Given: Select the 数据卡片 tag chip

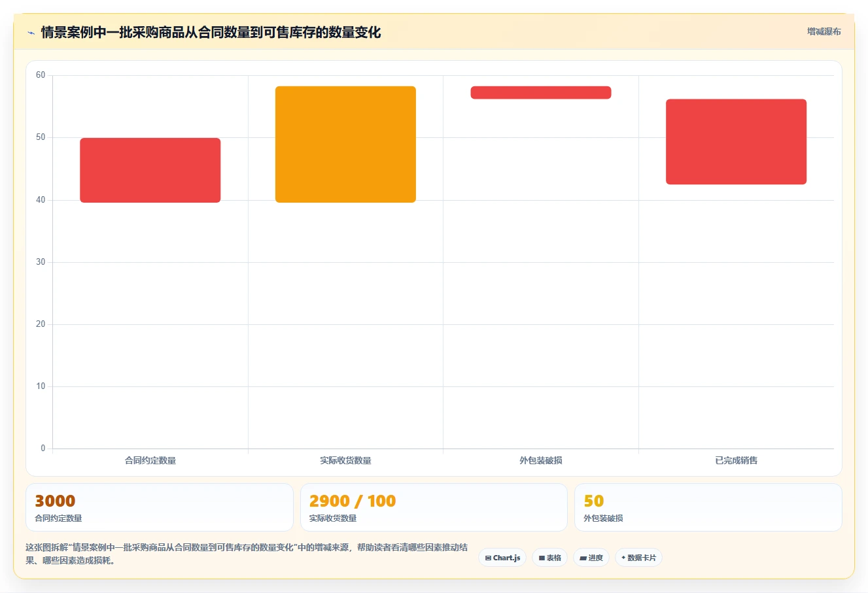Looking at the screenshot, I should 638,558.
